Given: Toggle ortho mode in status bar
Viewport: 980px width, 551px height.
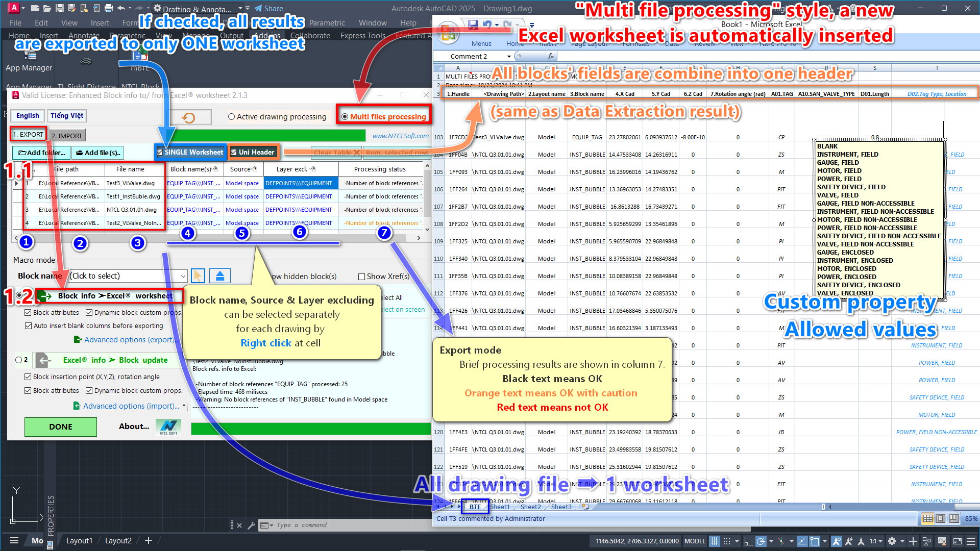Looking at the screenshot, I should 748,541.
